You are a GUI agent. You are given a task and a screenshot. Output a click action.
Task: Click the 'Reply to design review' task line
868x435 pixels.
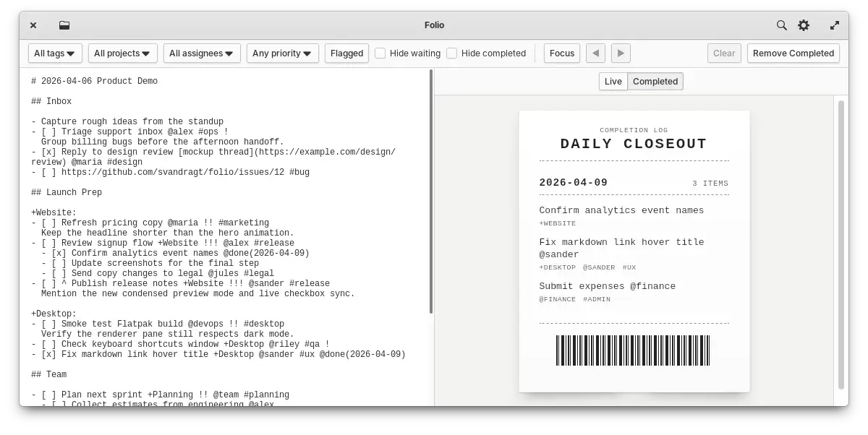click(x=213, y=157)
